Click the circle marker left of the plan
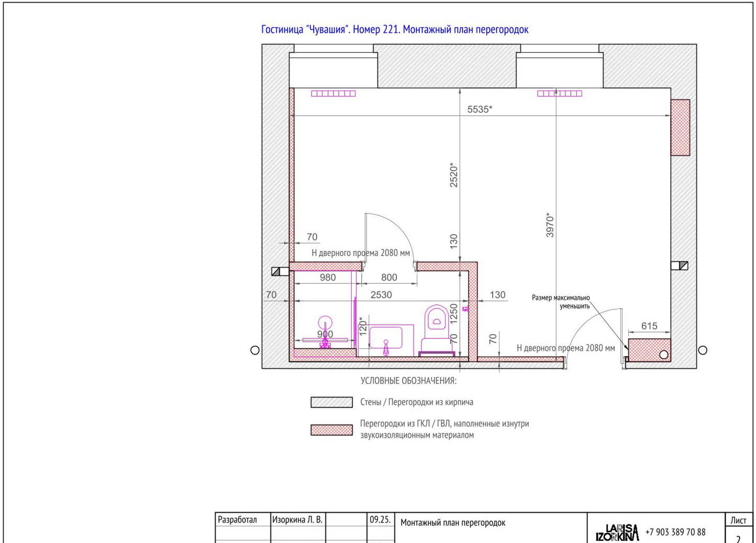The height and width of the screenshot is (543, 756). click(255, 350)
